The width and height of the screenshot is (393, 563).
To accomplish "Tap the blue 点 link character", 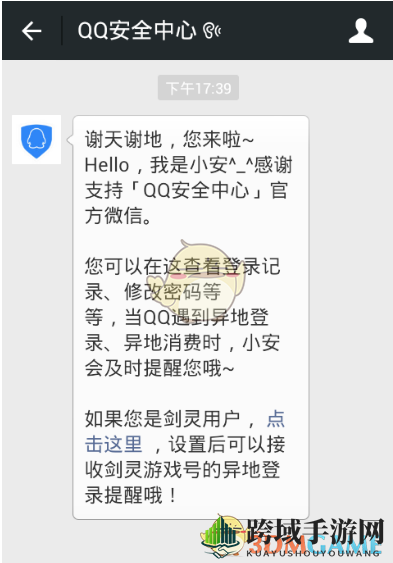I will pyautogui.click(x=276, y=419).
